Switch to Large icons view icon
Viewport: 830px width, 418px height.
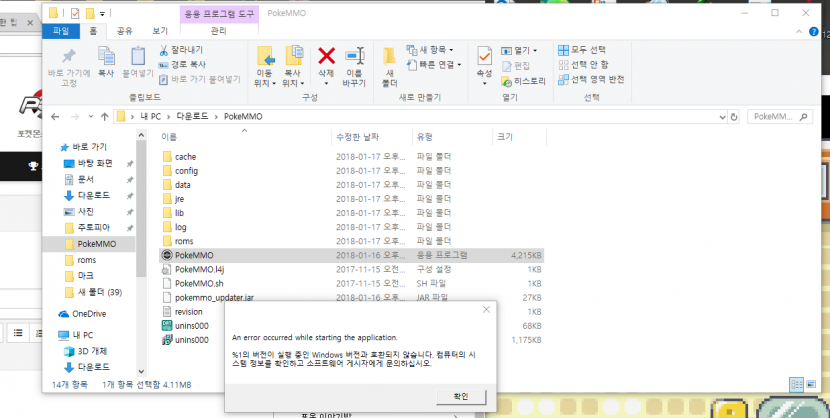point(809,385)
